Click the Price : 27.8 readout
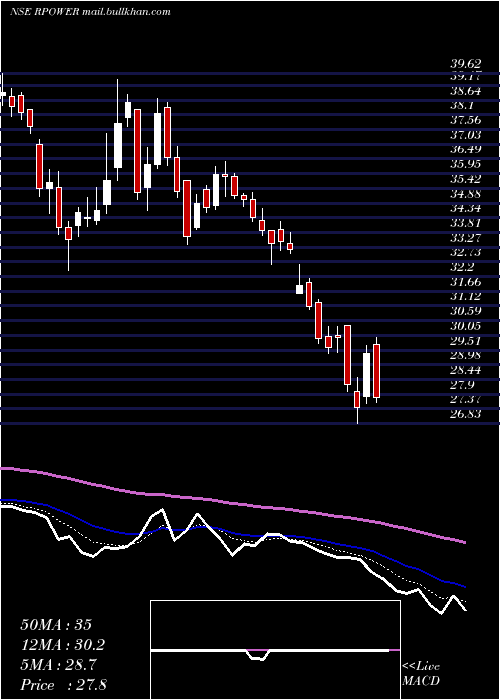 click(x=63, y=685)
